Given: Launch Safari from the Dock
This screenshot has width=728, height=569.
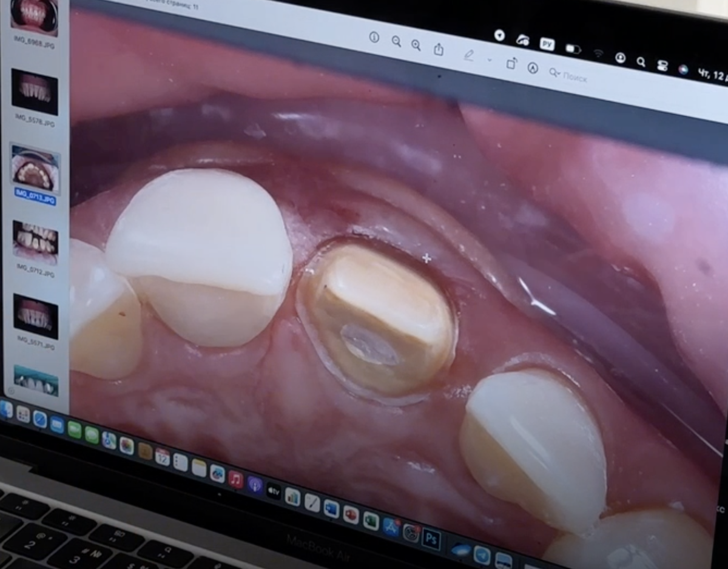Looking at the screenshot, I should coord(40,419).
